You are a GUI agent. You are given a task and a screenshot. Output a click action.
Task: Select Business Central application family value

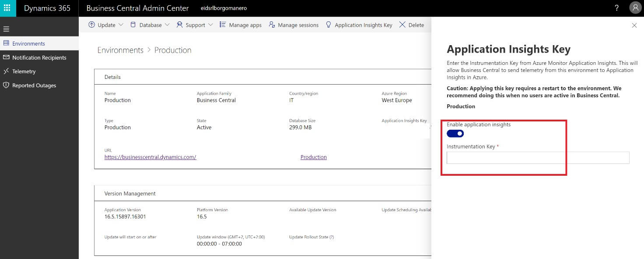point(216,100)
